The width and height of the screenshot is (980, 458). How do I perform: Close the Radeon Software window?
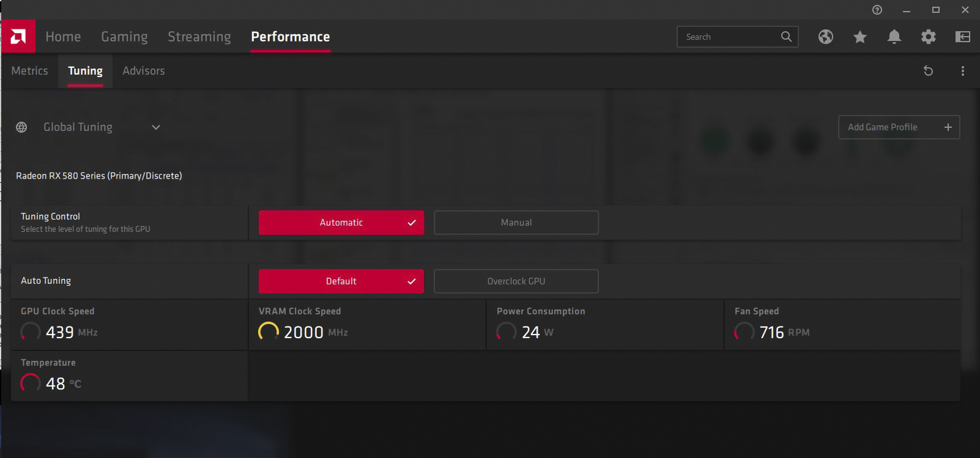pos(965,10)
